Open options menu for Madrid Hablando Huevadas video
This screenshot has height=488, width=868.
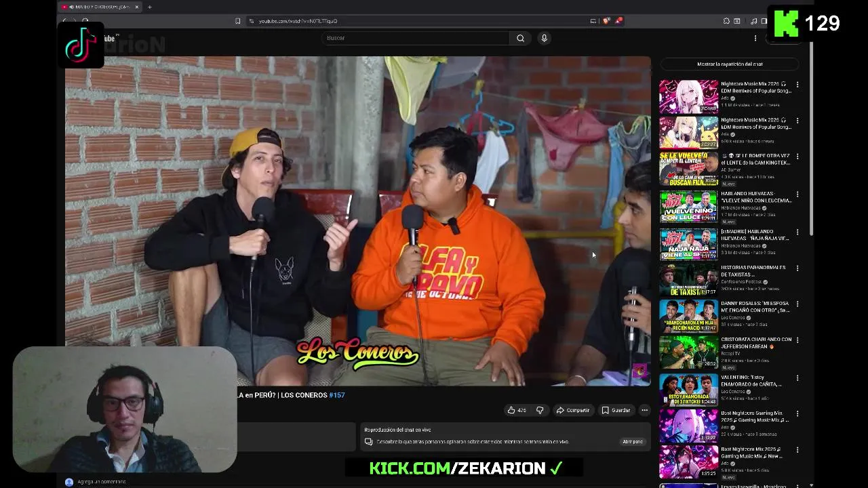point(797,232)
